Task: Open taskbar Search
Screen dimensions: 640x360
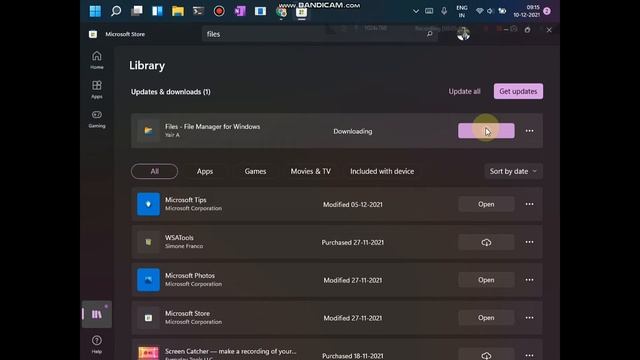Action: [116, 11]
